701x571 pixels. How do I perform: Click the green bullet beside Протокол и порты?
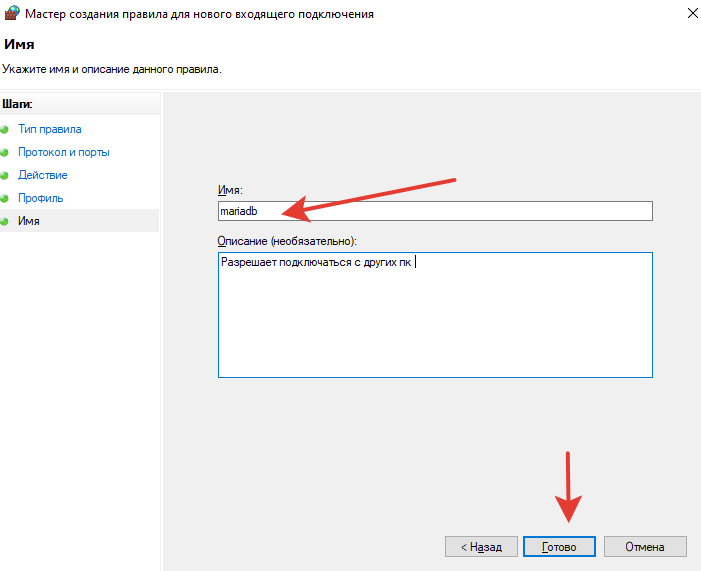click(5, 153)
